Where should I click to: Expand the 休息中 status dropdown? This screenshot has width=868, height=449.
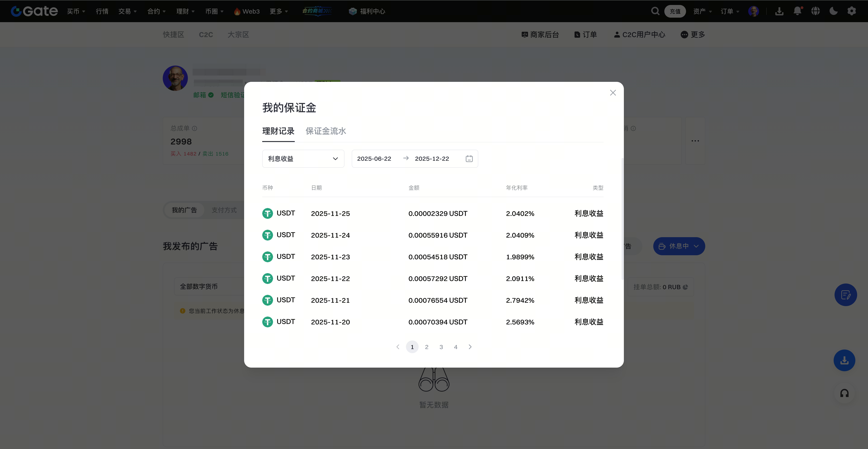[x=679, y=246]
